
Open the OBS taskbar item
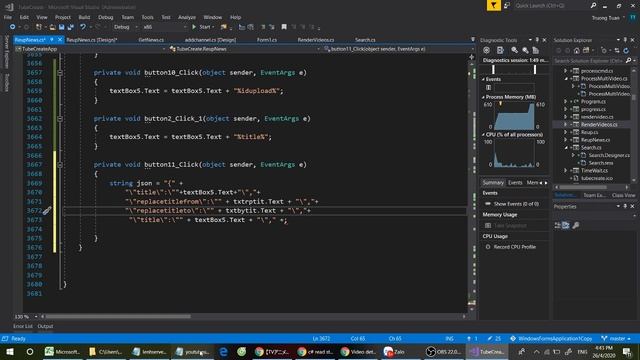pyautogui.click(x=443, y=351)
